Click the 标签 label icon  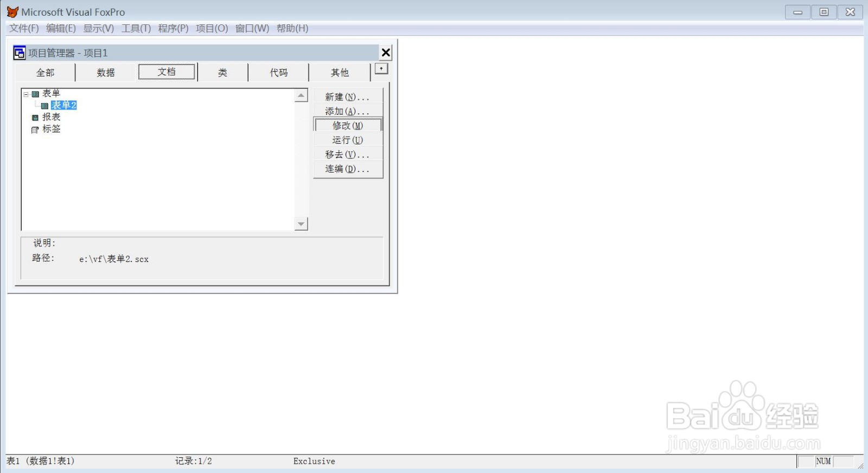pyautogui.click(x=35, y=130)
